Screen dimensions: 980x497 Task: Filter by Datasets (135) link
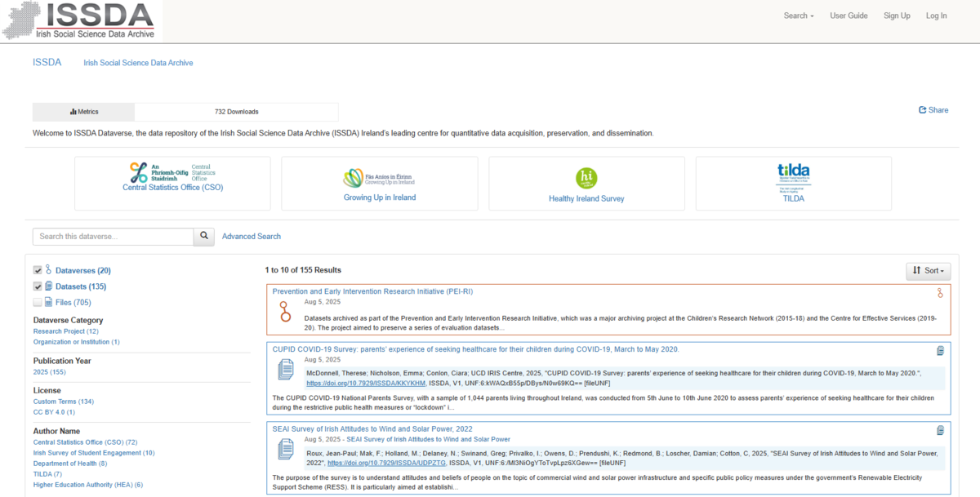[x=81, y=286]
